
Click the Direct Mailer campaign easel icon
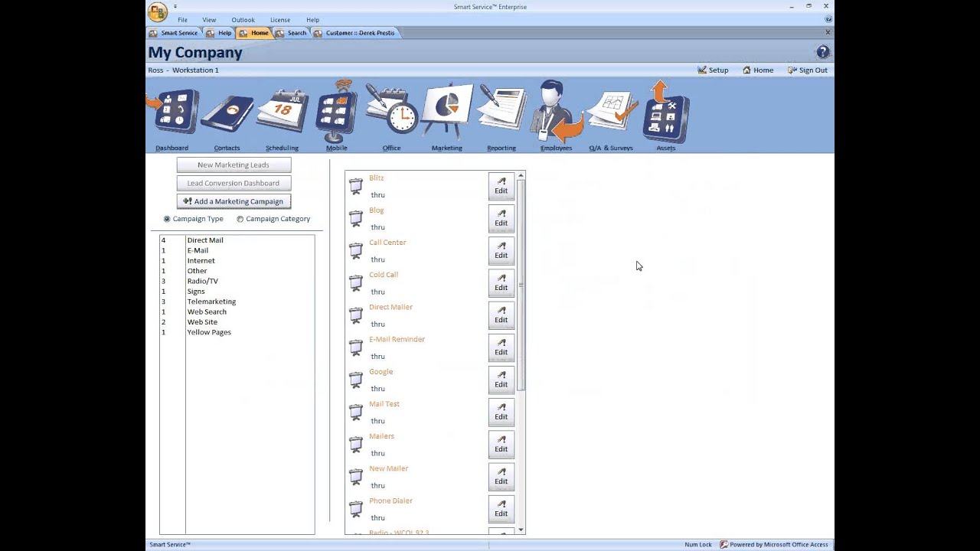[356, 315]
